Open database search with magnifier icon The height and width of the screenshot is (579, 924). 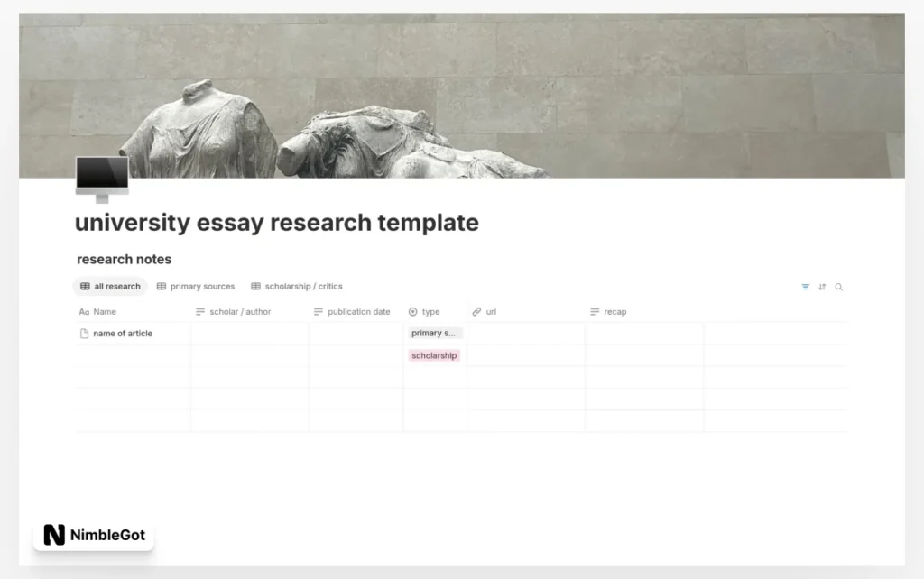[x=838, y=287]
